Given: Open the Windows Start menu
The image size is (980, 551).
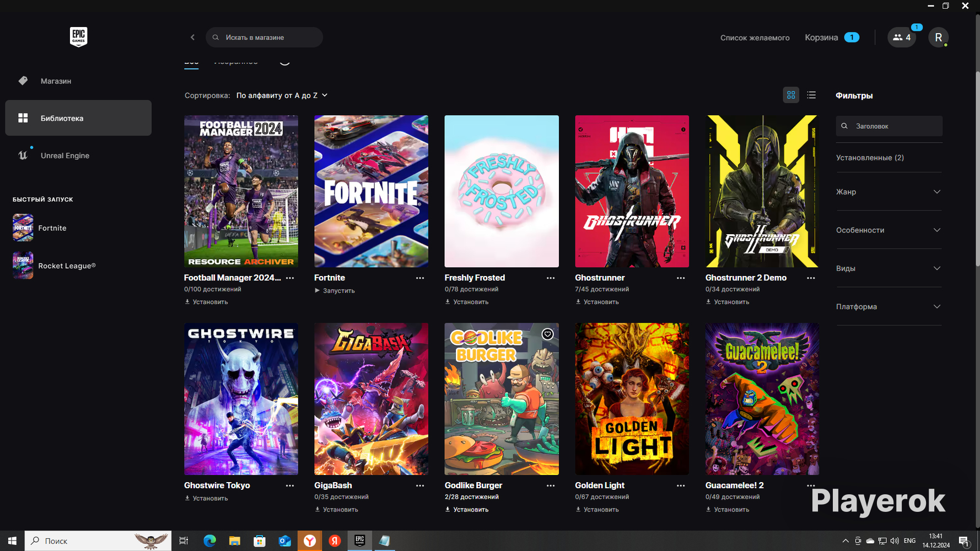Looking at the screenshot, I should tap(12, 541).
